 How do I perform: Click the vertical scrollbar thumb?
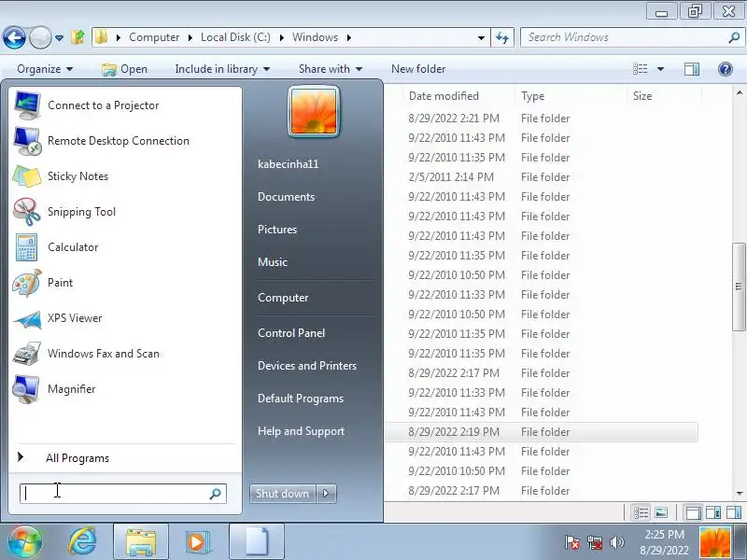click(x=739, y=287)
